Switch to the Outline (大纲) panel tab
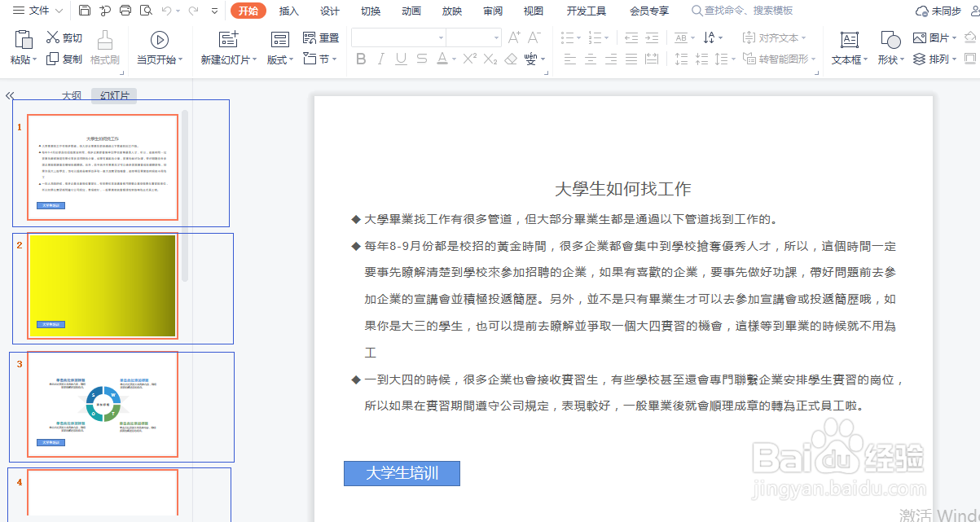Viewport: 980px width, 522px height. (72, 94)
